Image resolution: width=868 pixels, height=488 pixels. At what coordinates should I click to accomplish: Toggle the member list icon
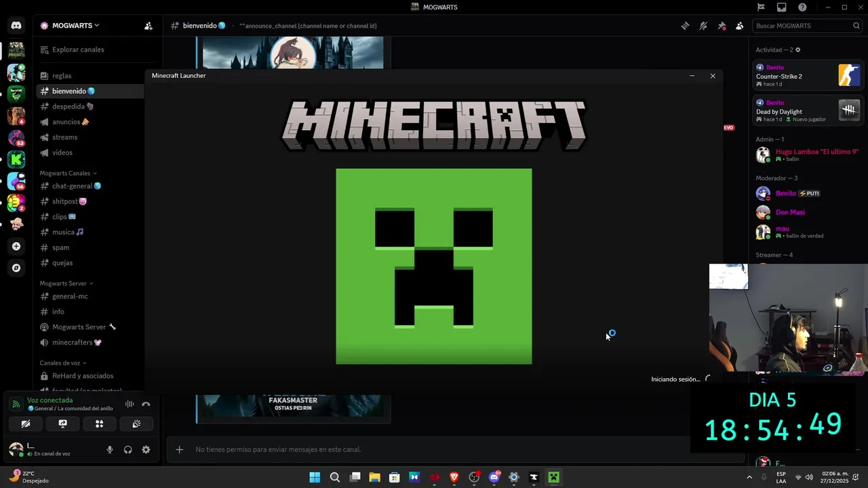pyautogui.click(x=740, y=26)
